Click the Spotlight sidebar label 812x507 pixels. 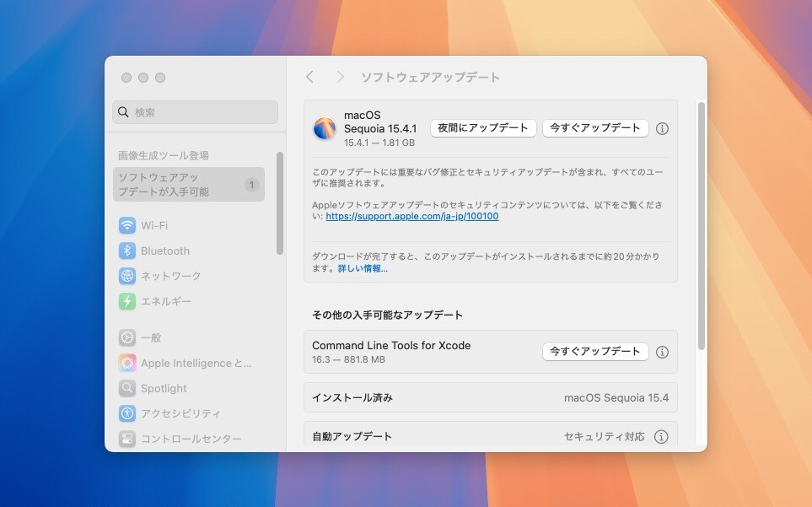[x=164, y=388]
